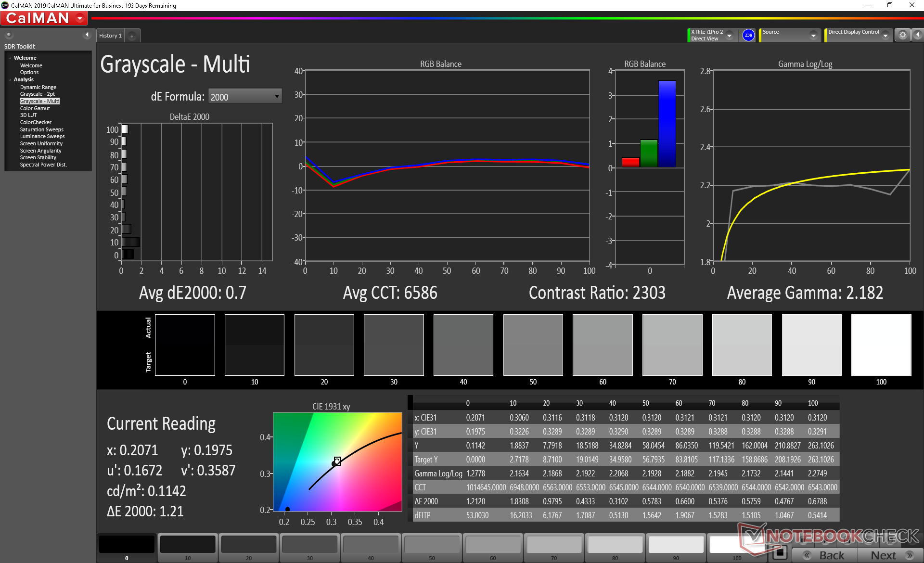Viewport: 924px width, 563px height.
Task: Open the CalMAN main menu logo button
Action: pyautogui.click(x=44, y=18)
